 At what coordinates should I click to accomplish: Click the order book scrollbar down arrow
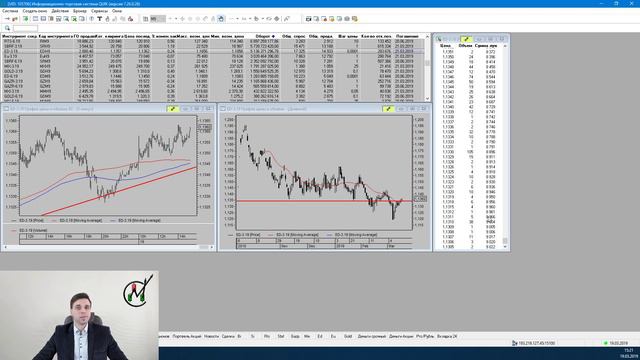point(505,247)
